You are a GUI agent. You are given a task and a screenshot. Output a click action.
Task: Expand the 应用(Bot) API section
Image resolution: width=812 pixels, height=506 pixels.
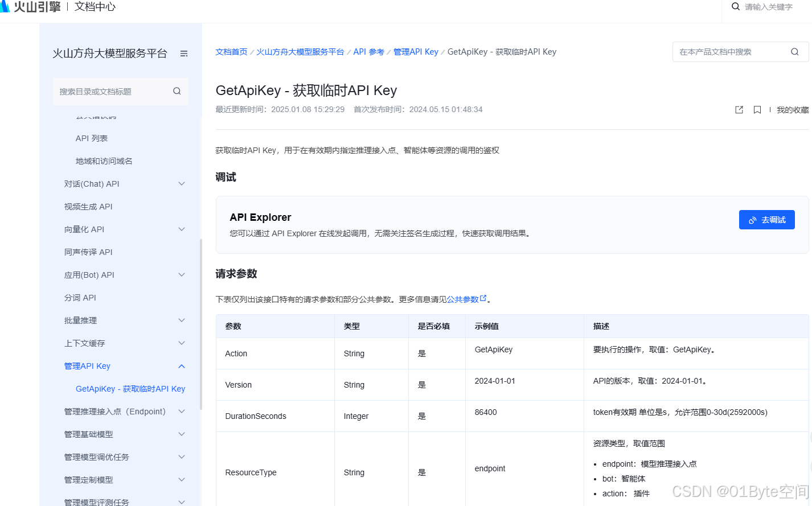182,275
